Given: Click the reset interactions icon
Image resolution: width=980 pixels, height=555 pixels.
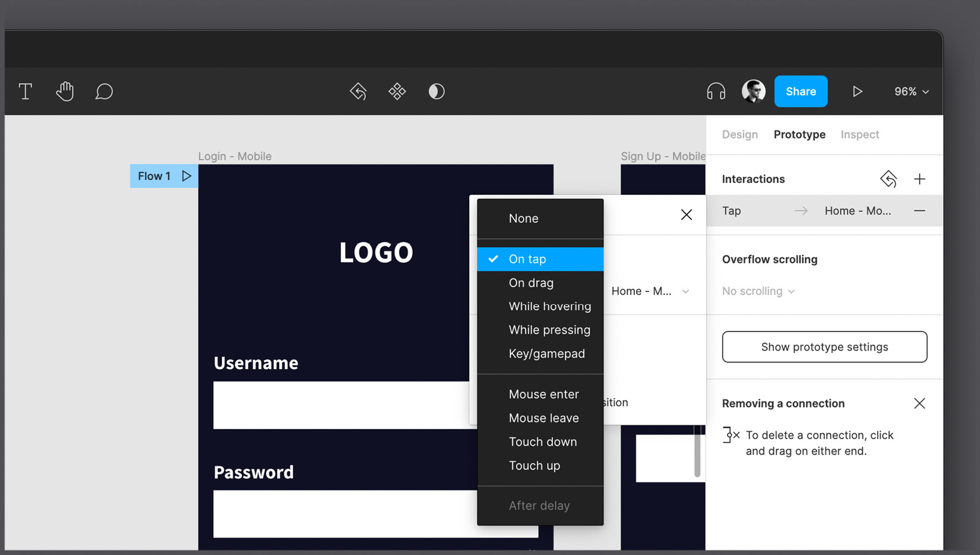Looking at the screenshot, I should (x=889, y=179).
